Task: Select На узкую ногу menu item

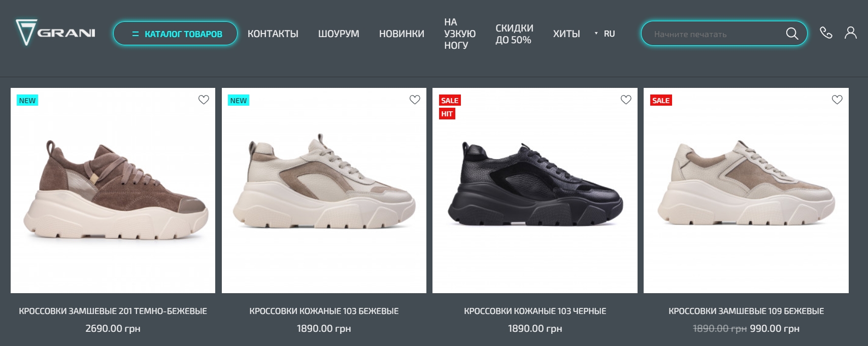Action: (x=460, y=34)
